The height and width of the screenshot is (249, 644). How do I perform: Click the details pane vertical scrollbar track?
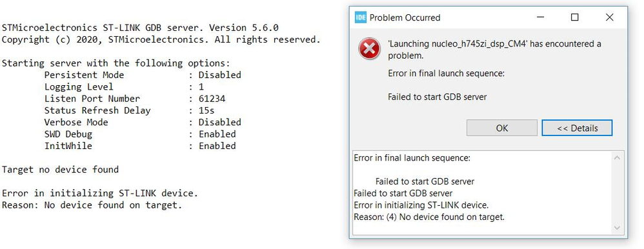click(x=617, y=193)
